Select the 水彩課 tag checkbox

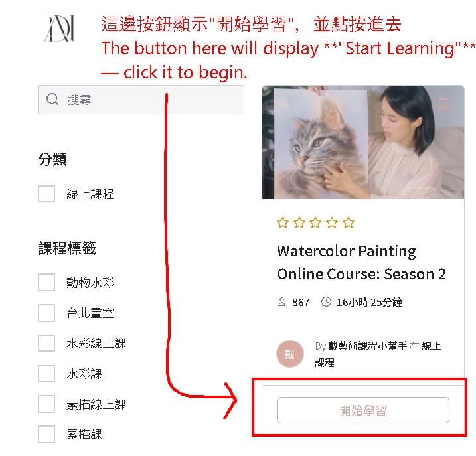point(46,374)
